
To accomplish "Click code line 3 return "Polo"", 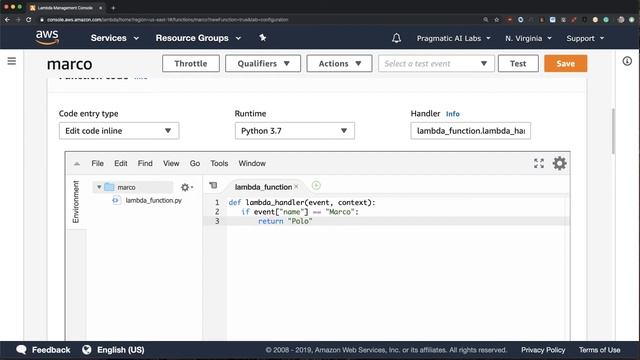I will coord(285,221).
